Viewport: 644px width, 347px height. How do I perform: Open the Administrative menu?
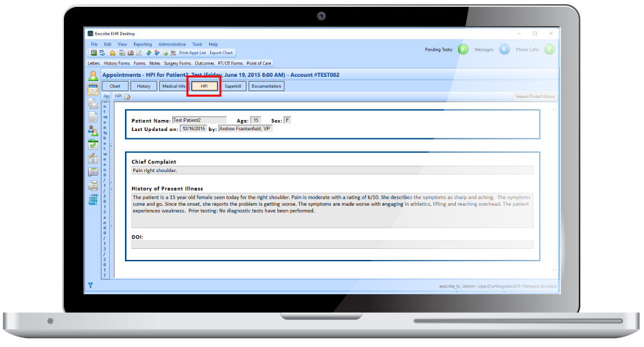pyautogui.click(x=172, y=45)
